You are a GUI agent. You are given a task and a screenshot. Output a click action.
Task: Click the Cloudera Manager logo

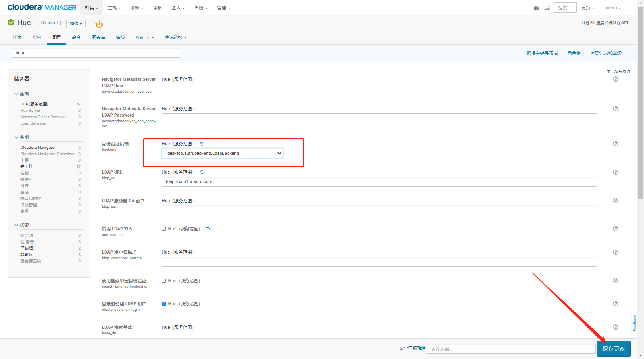(x=42, y=7)
